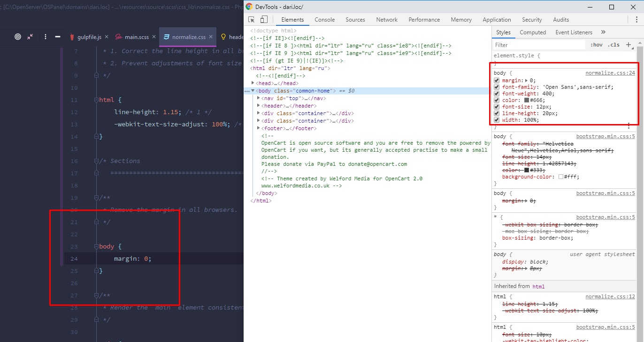Click the #333 color swatch
Screen dimensions: 644x342
527,170
